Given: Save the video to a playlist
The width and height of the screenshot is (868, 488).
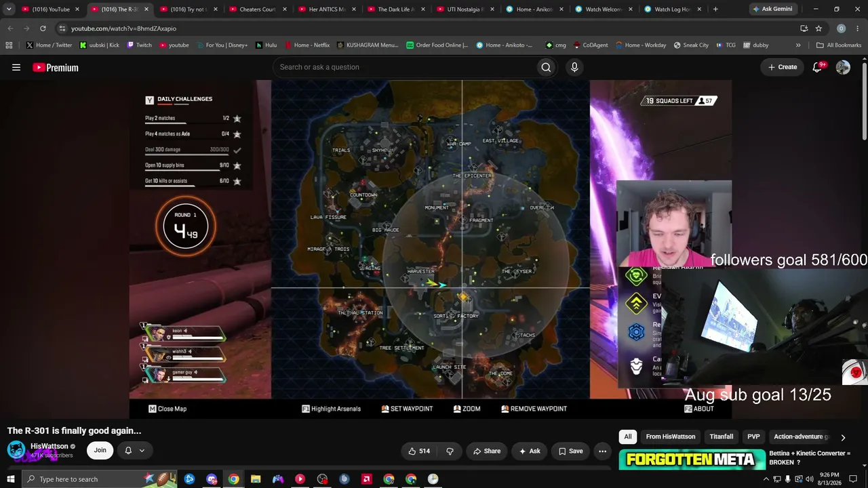Looking at the screenshot, I should pos(570,451).
